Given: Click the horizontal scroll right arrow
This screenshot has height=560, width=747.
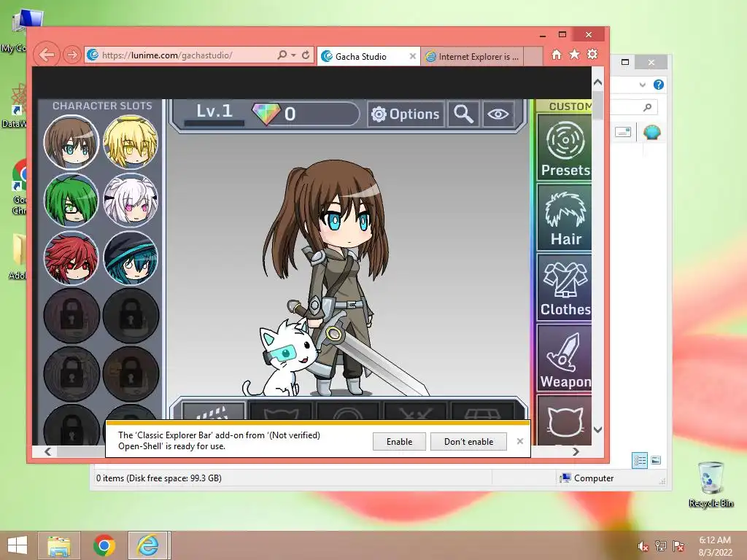Looking at the screenshot, I should point(576,451).
